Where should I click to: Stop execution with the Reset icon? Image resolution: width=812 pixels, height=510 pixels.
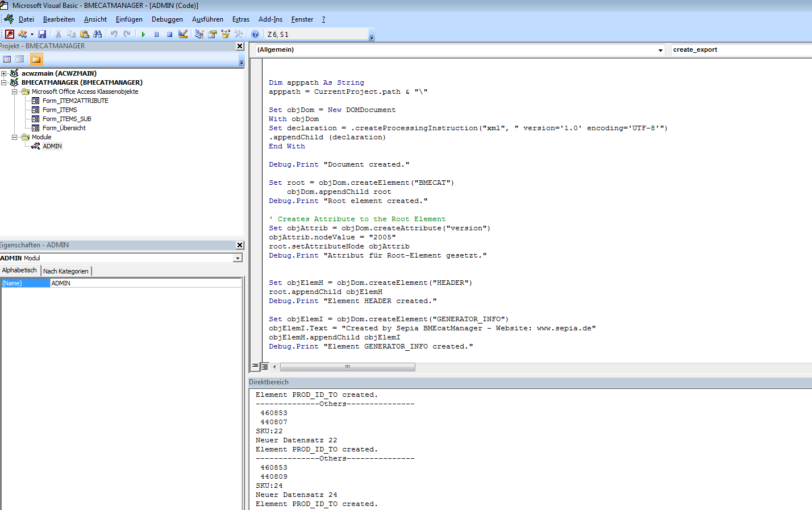point(169,34)
